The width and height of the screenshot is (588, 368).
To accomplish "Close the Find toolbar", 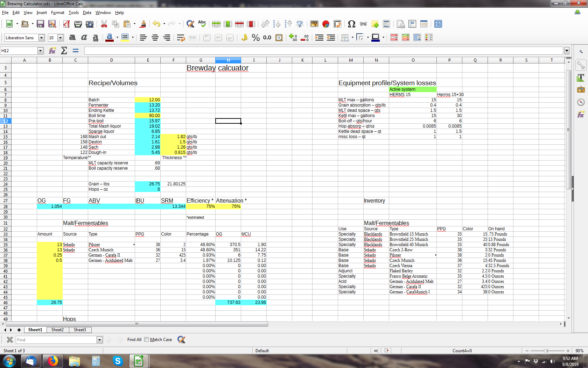I will pos(10,340).
